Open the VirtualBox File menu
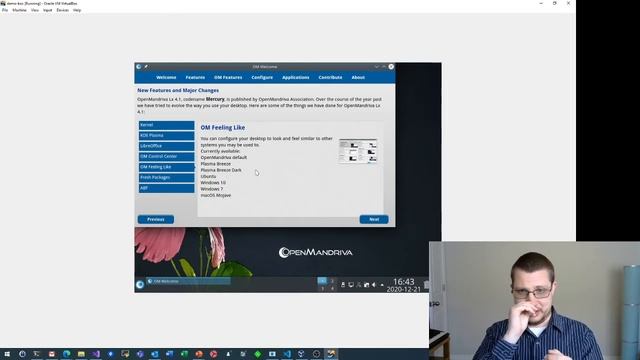The height and width of the screenshot is (360, 640). [5, 10]
